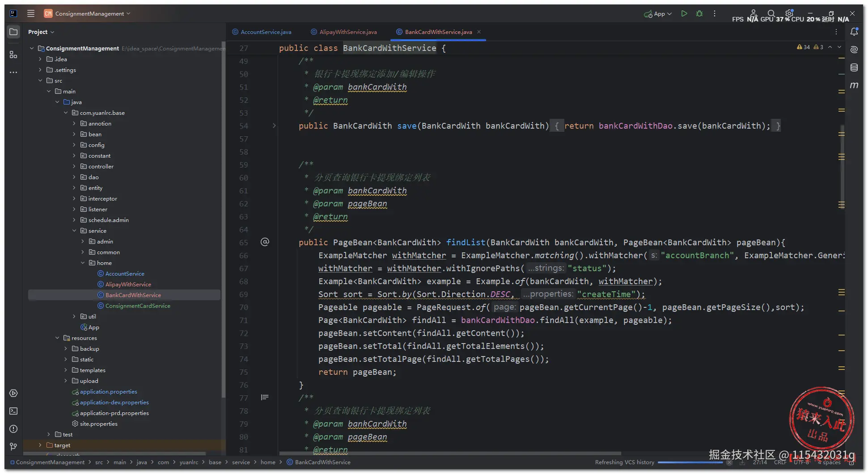Run the App configuration
Image resolution: width=868 pixels, height=474 pixels.
[x=684, y=13]
